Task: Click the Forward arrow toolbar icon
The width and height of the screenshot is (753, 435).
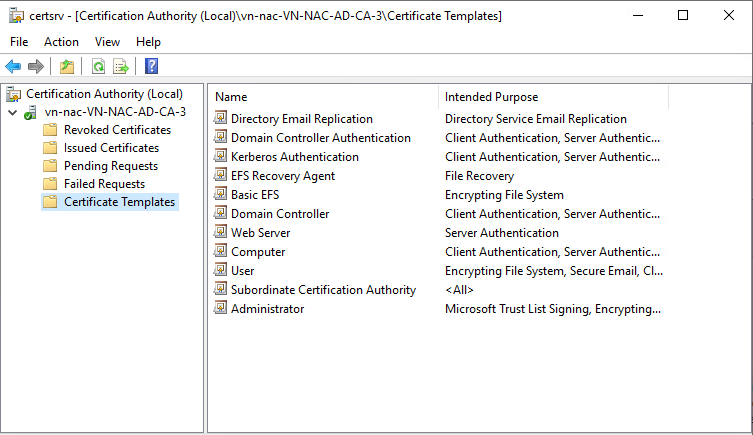Action: click(x=36, y=66)
